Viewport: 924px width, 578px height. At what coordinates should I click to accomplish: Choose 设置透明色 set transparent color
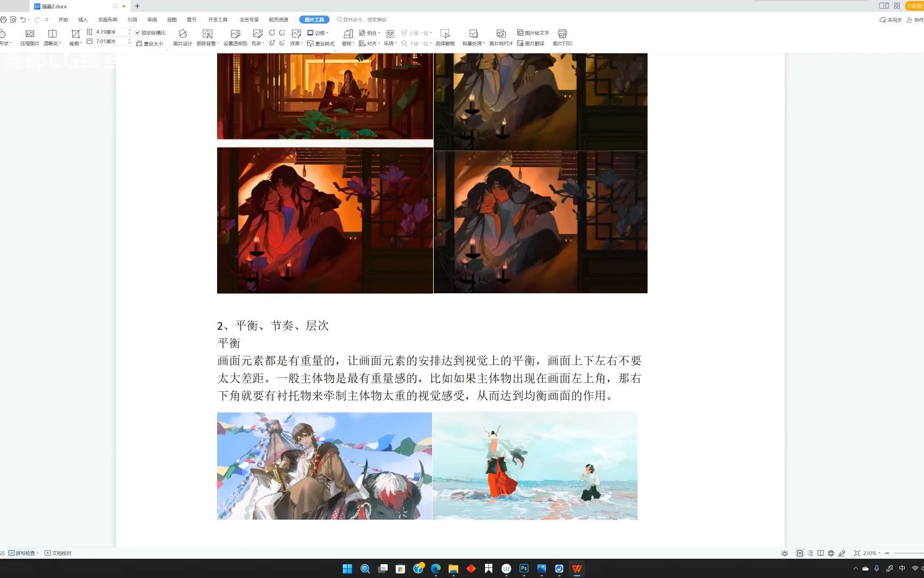(x=235, y=37)
